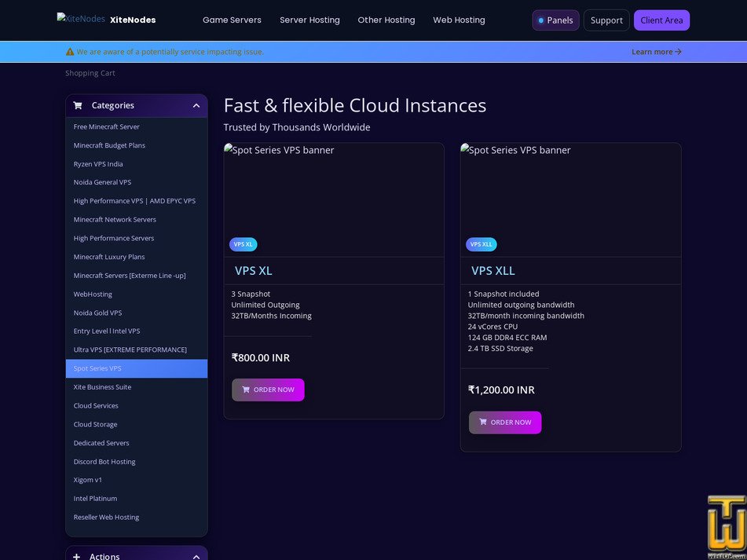Select Discord Bot Hosting category
Screen dimensions: 747x560
pyautogui.click(x=136, y=461)
